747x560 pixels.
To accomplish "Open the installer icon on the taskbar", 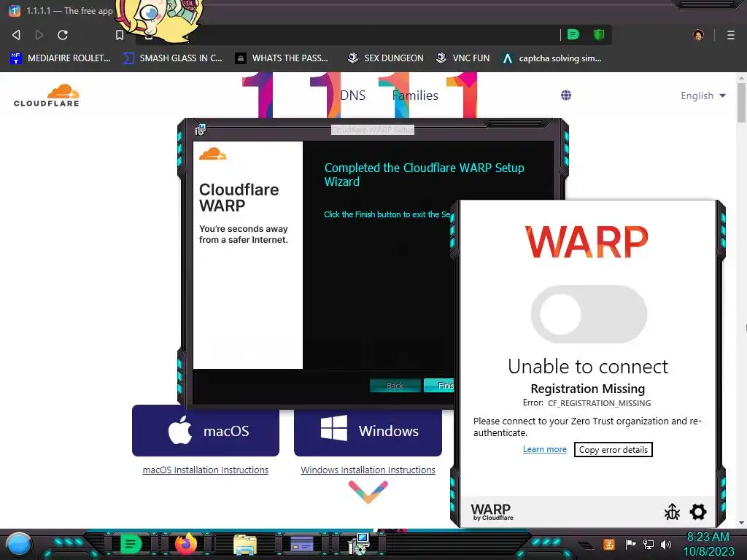I will [x=359, y=544].
